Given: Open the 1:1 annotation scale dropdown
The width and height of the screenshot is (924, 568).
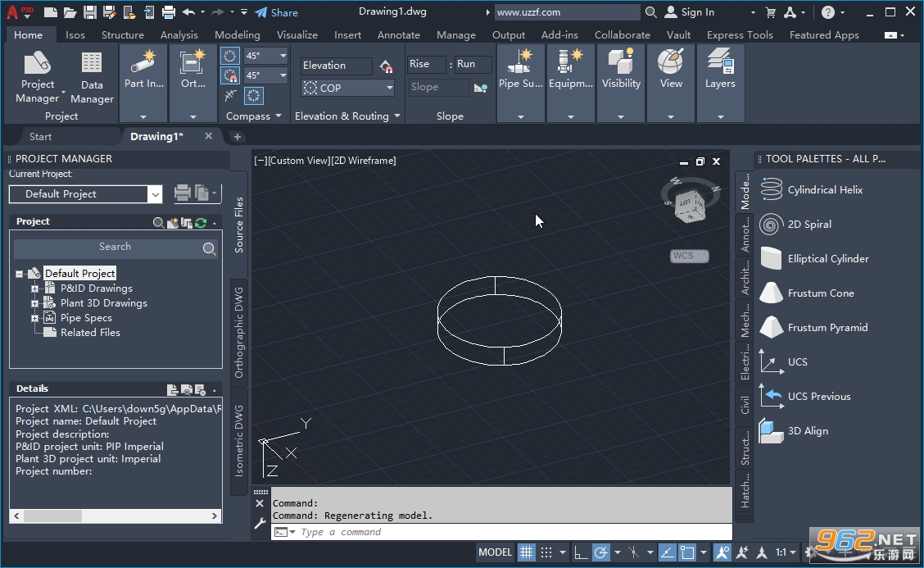Looking at the screenshot, I should point(786,552).
